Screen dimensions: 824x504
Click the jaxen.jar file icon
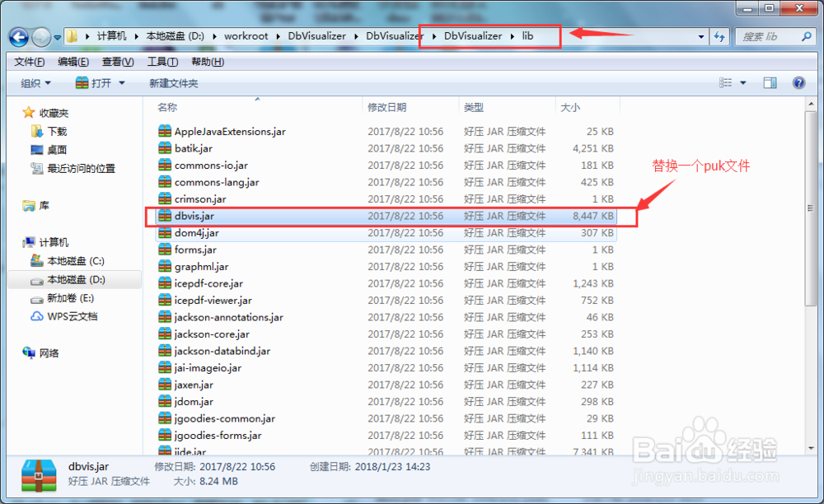pyautogui.click(x=165, y=385)
